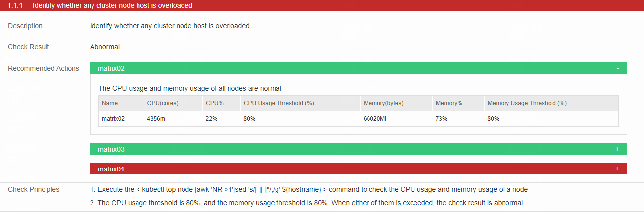Click the green matrix02 header bar
The width and height of the screenshot is (644, 212).
click(359, 68)
